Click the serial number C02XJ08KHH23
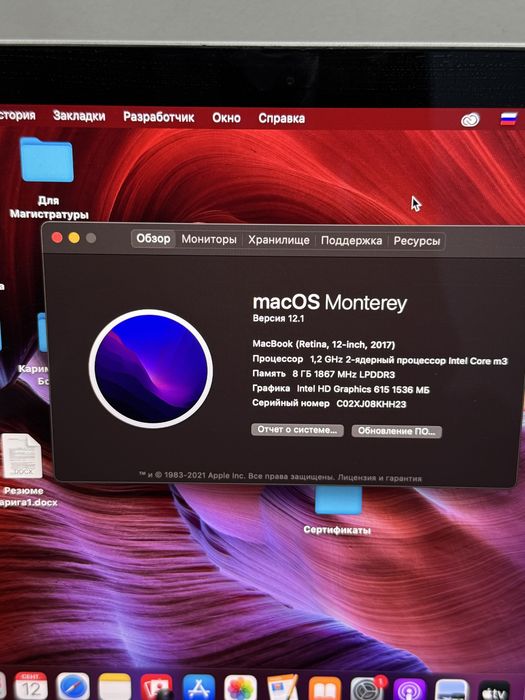The width and height of the screenshot is (525, 700). [x=371, y=404]
